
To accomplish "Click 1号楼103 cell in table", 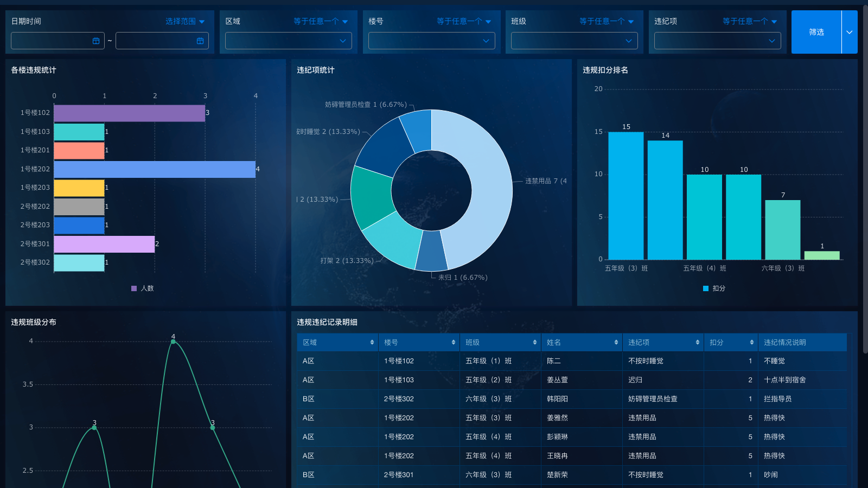I will [x=399, y=380].
